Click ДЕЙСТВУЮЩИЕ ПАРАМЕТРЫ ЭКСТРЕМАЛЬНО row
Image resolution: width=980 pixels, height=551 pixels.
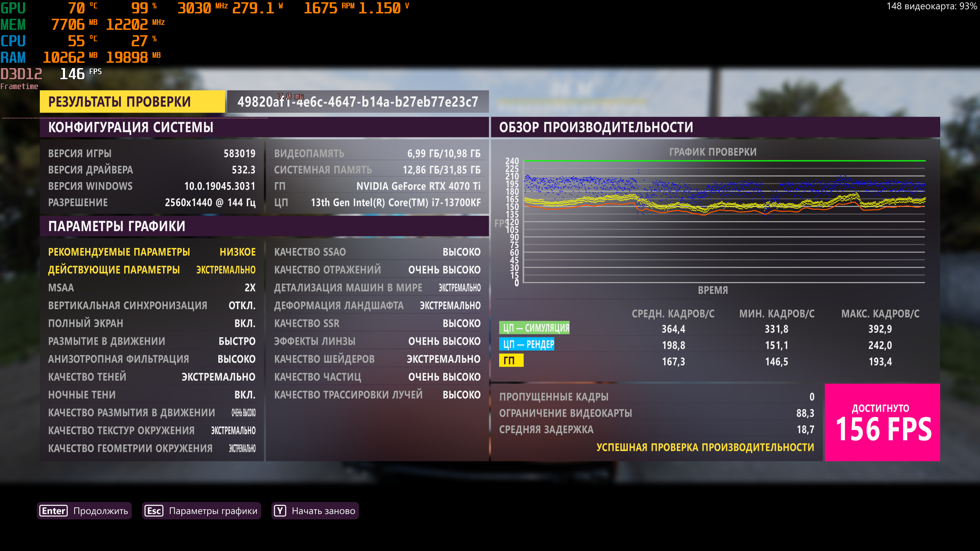[x=152, y=270]
